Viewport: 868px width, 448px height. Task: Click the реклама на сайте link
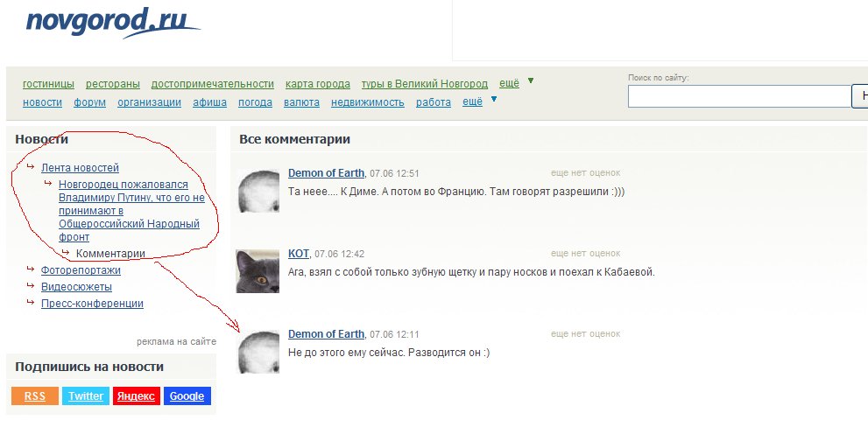pos(177,342)
